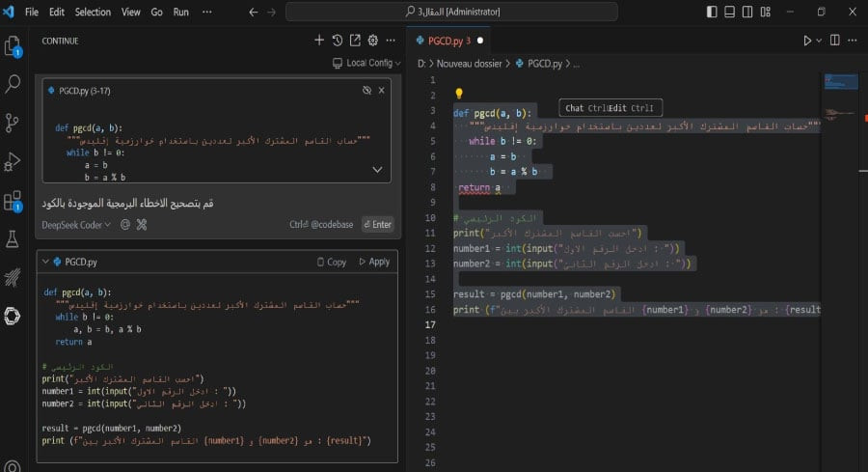Image resolution: width=868 pixels, height=472 pixels.
Task: Click the D: breadcrumb segment
Action: point(421,64)
